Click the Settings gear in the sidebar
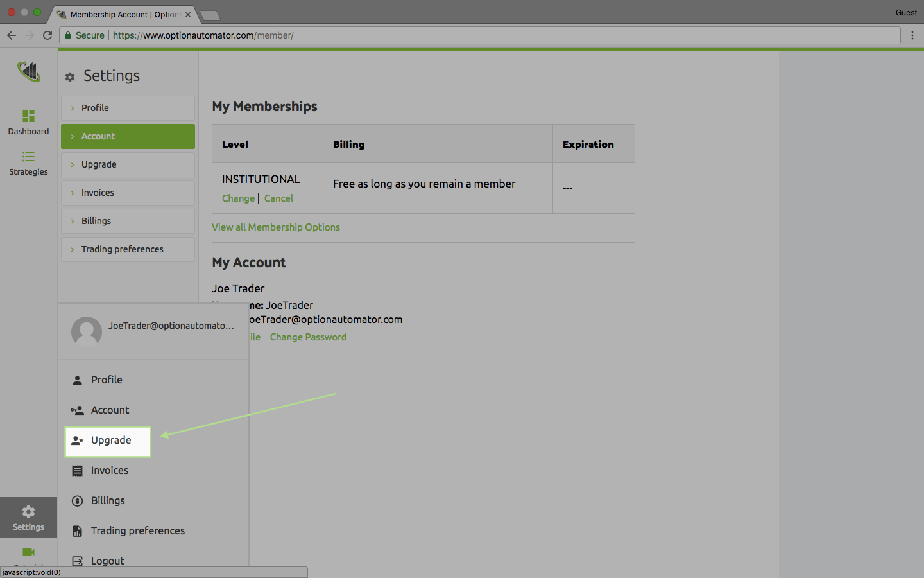Image resolution: width=924 pixels, height=578 pixels. click(x=28, y=517)
